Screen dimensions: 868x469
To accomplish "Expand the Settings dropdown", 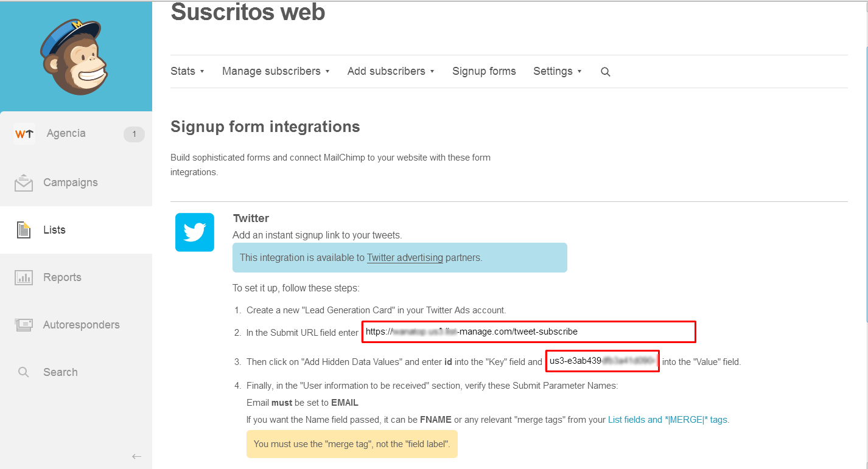I will pyautogui.click(x=558, y=71).
